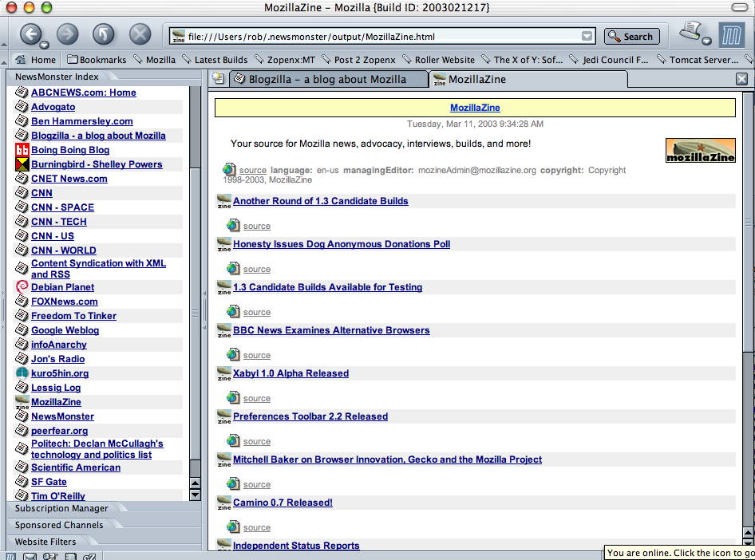Click the MozillaZine blimp icon in the sidebar
Image resolution: width=755 pixels, height=560 pixels.
pyautogui.click(x=22, y=402)
